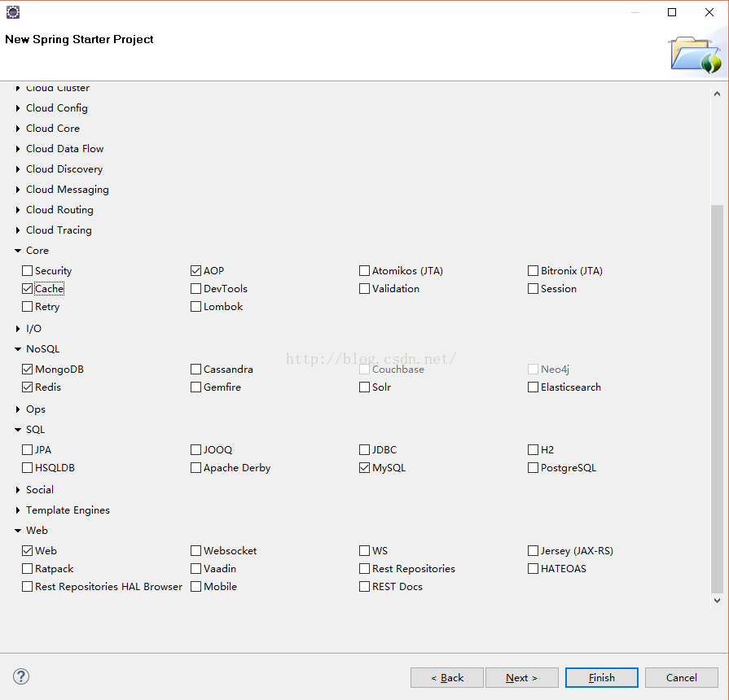729x700 pixels.
Task: Click the scrollbar up arrow
Action: coord(717,94)
